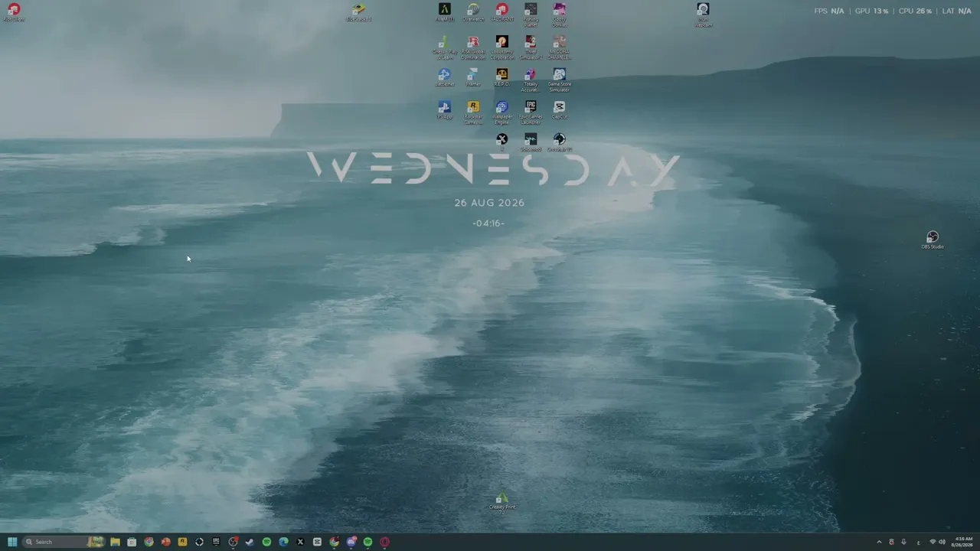
Task: Open Epic Games Launcher on the taskbar
Action: 216,542
